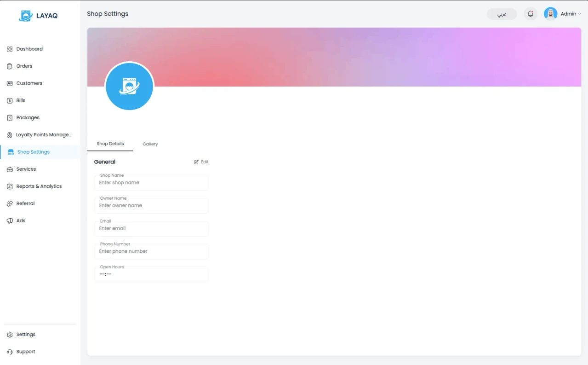Click the Settings gear icon
This screenshot has height=365, width=588.
pyautogui.click(x=10, y=335)
